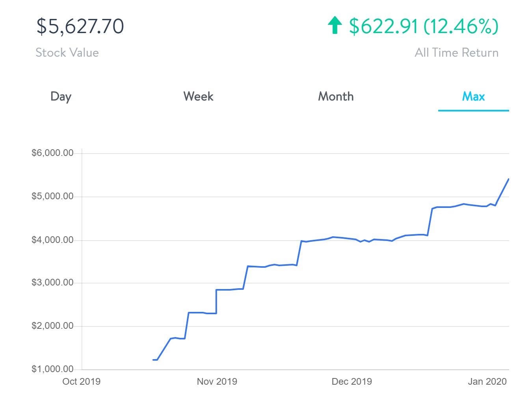Click the All Time Return label
The image size is (532, 404).
pyautogui.click(x=457, y=52)
